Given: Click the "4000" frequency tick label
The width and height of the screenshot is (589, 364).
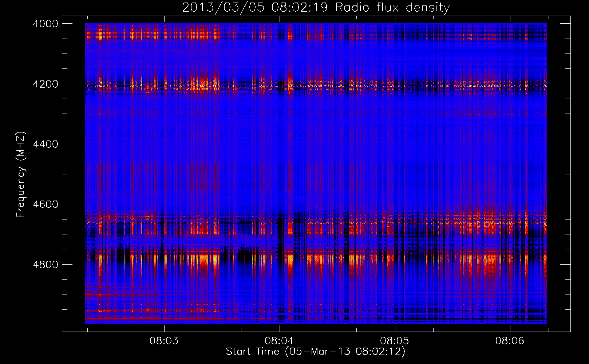Looking at the screenshot, I should tap(46, 24).
